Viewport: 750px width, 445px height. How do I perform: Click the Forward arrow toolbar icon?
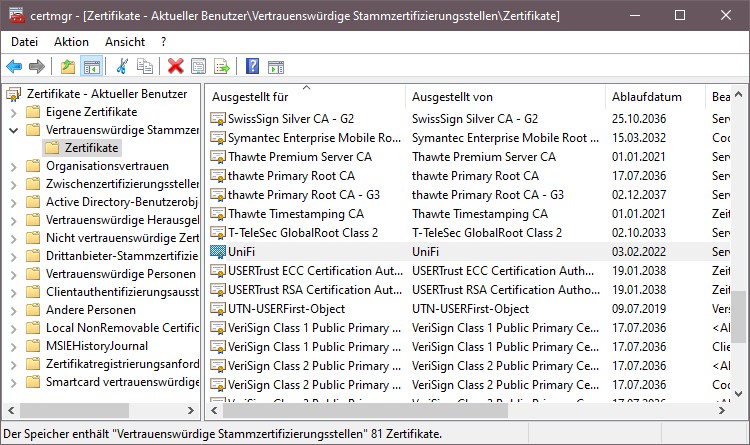pos(37,66)
